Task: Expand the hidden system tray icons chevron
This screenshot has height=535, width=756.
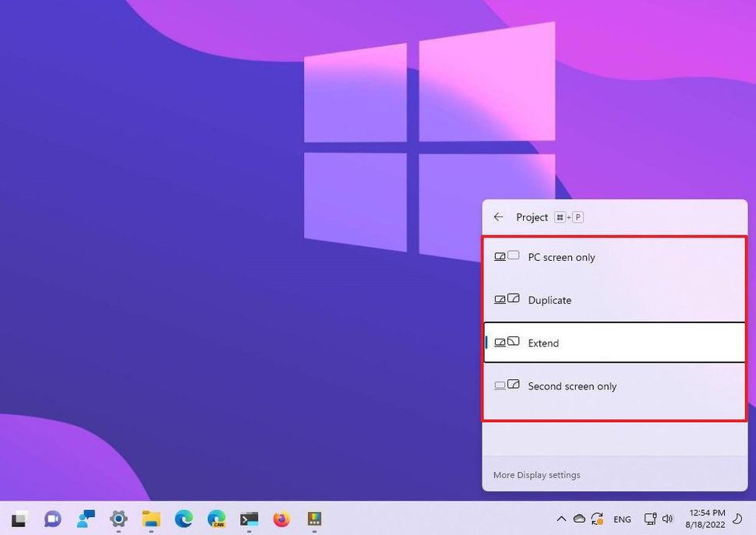Action: click(561, 519)
